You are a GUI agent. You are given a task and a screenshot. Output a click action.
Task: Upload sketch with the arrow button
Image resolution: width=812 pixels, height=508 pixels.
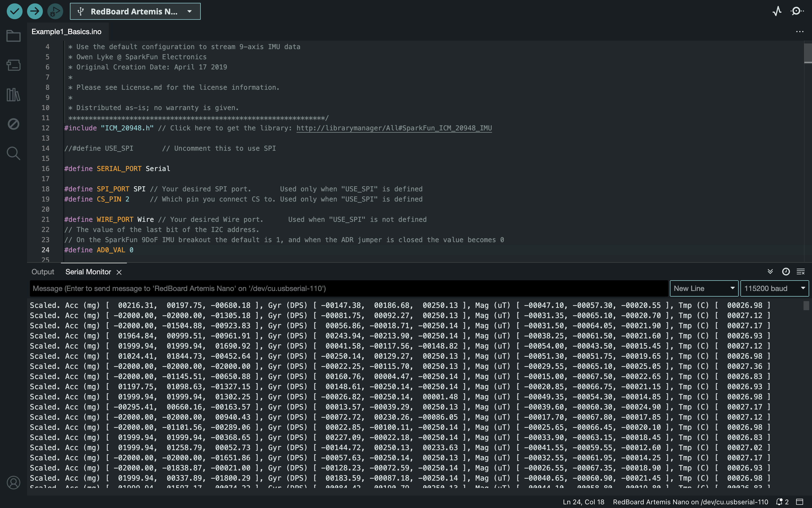point(35,11)
